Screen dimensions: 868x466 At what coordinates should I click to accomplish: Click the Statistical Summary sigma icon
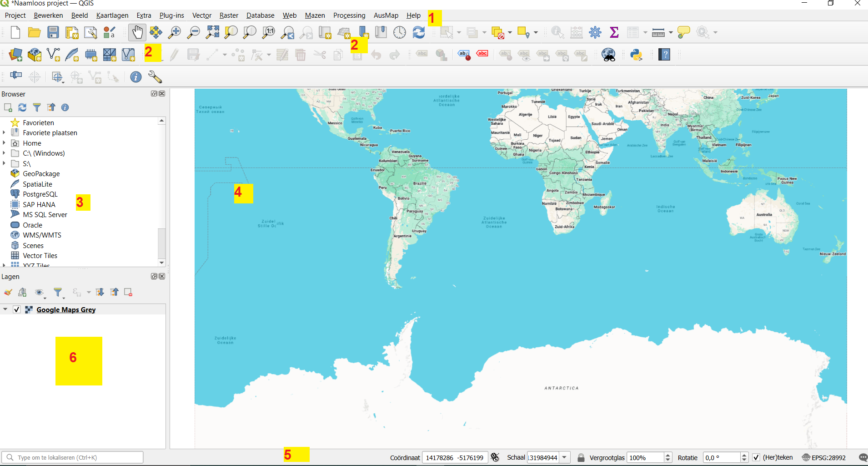coord(614,32)
